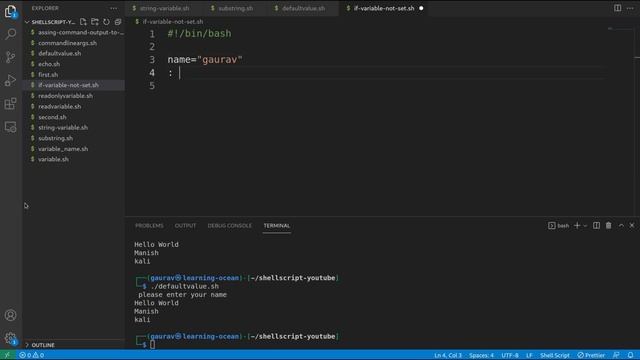Kill terminal with trash icon

pos(609,225)
